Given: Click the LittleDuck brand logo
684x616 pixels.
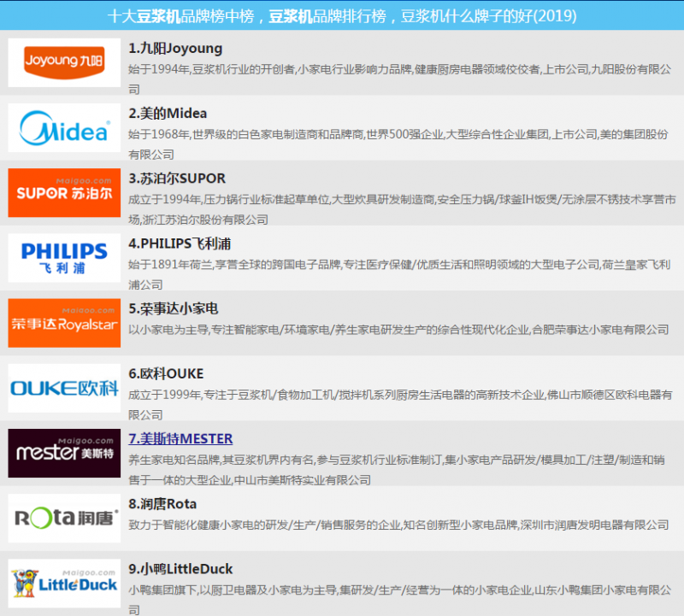Looking at the screenshot, I should click(64, 583).
